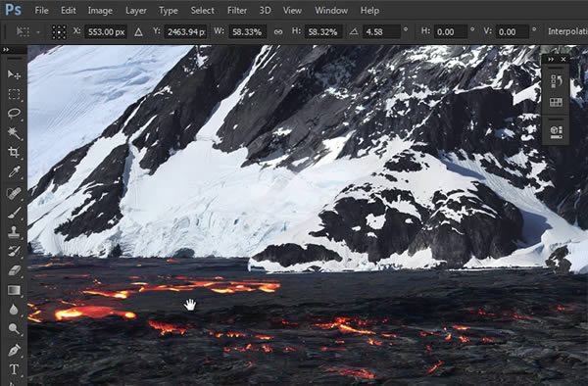The height and width of the screenshot is (386, 588).
Task: Toggle relative positioning triangle icon
Action: (x=138, y=32)
